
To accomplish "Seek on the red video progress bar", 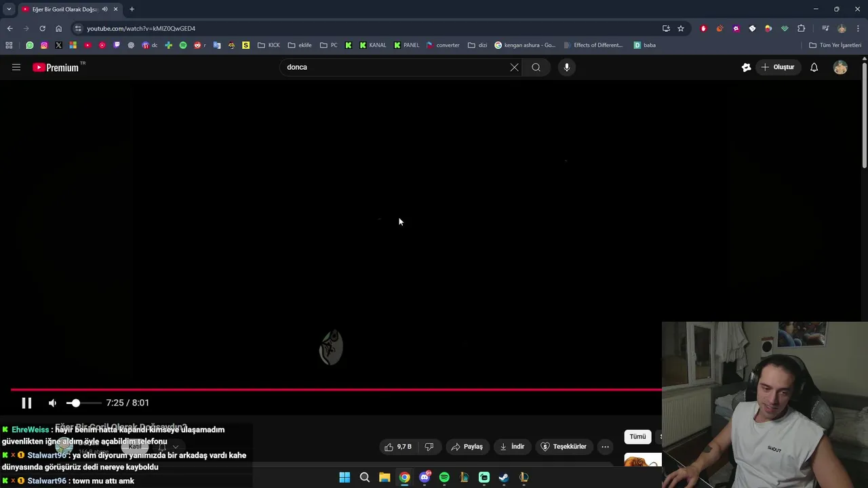I will point(336,390).
